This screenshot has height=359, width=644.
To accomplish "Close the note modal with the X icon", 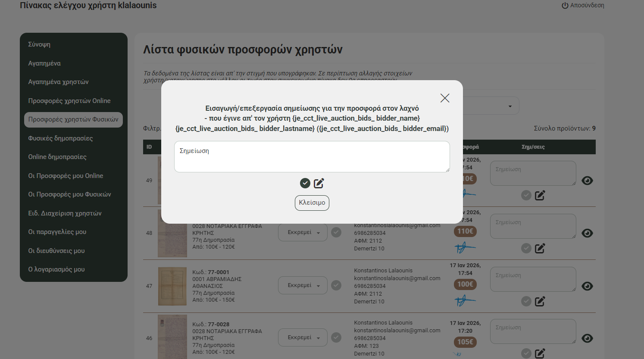I will point(445,98).
